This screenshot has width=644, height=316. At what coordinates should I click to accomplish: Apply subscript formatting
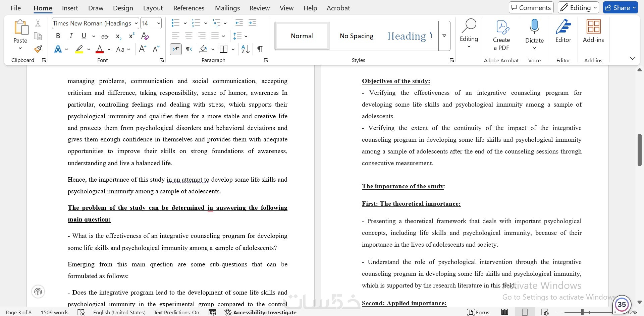click(x=118, y=36)
